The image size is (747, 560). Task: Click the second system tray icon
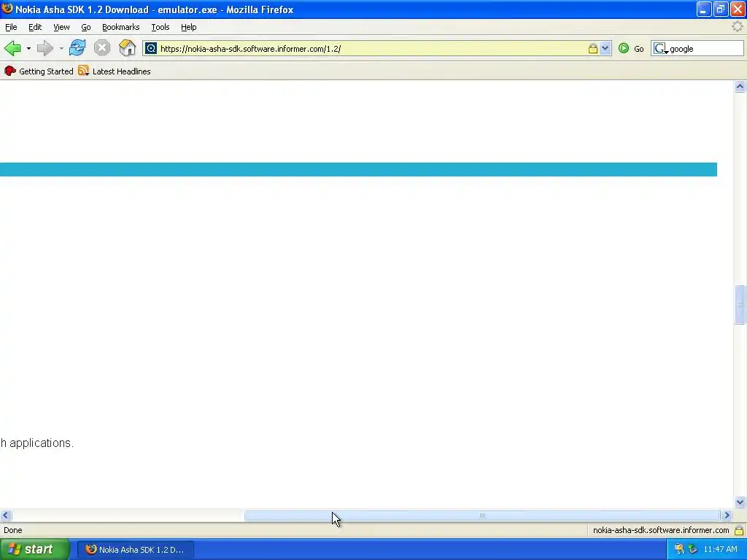[693, 550]
